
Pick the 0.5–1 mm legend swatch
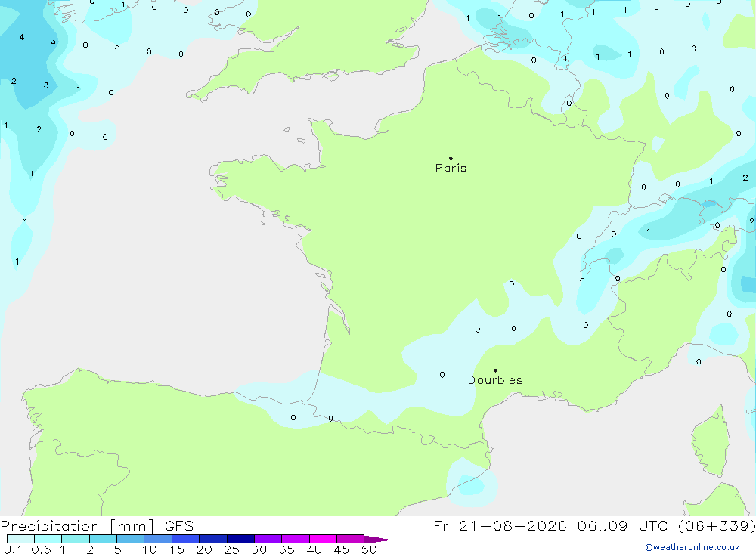pyautogui.click(x=48, y=539)
